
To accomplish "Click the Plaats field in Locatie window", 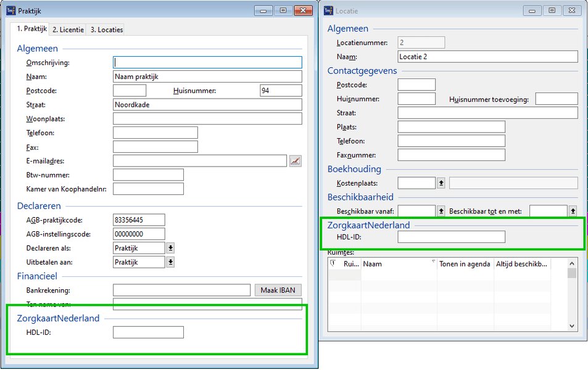I will (x=451, y=126).
